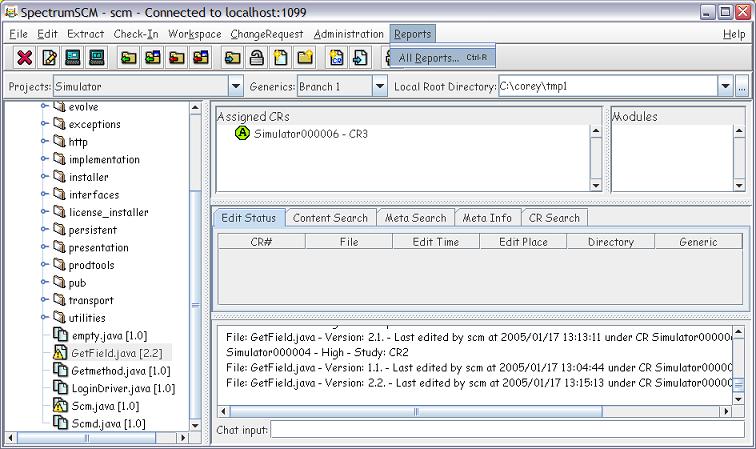
Task: Expand the implementation folder node handle
Action: [x=45, y=159]
